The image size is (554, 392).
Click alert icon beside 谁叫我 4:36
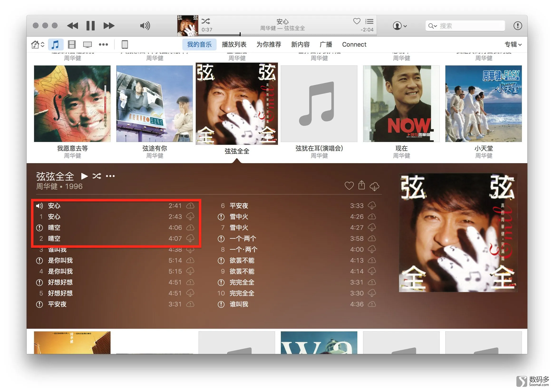point(221,304)
